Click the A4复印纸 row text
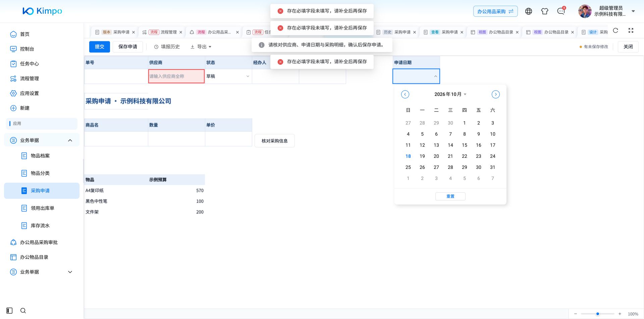The image size is (644, 319). pyautogui.click(x=95, y=190)
